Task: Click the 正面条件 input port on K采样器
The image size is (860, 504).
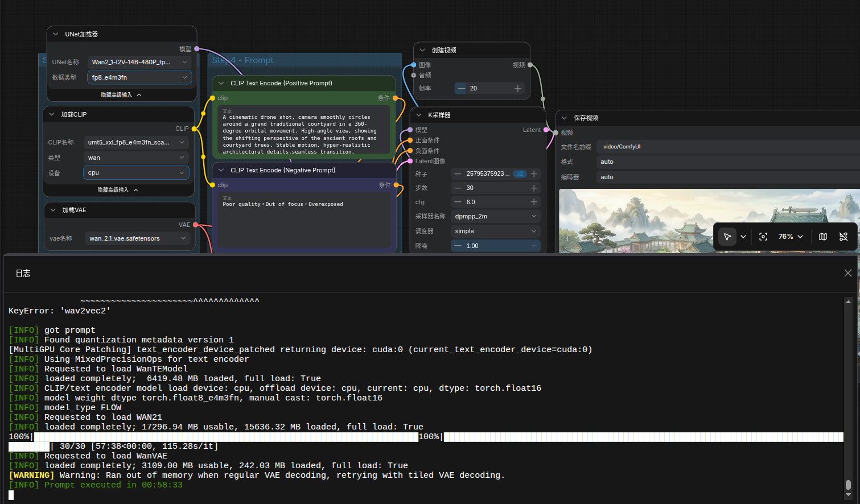Action: click(x=410, y=140)
